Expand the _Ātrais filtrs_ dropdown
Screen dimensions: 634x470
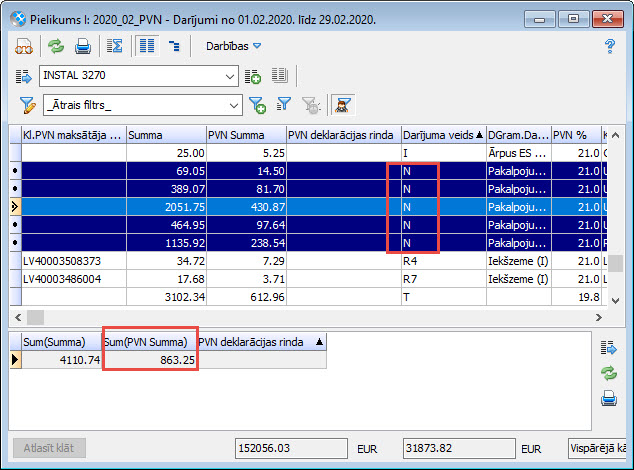click(234, 104)
